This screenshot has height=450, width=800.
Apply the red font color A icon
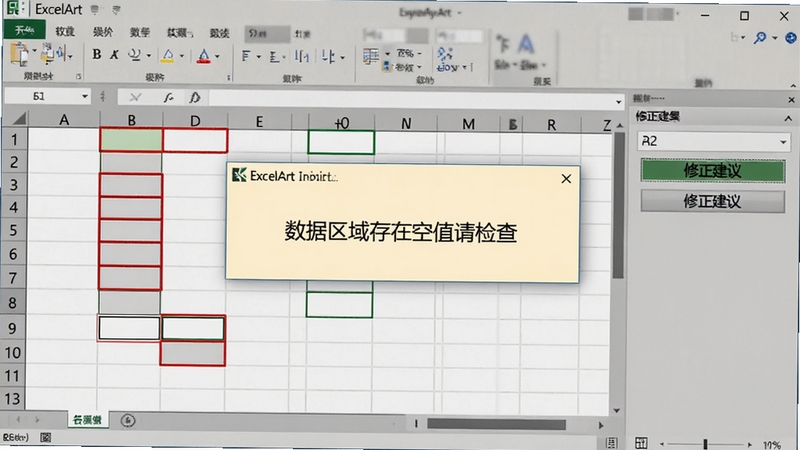point(204,56)
